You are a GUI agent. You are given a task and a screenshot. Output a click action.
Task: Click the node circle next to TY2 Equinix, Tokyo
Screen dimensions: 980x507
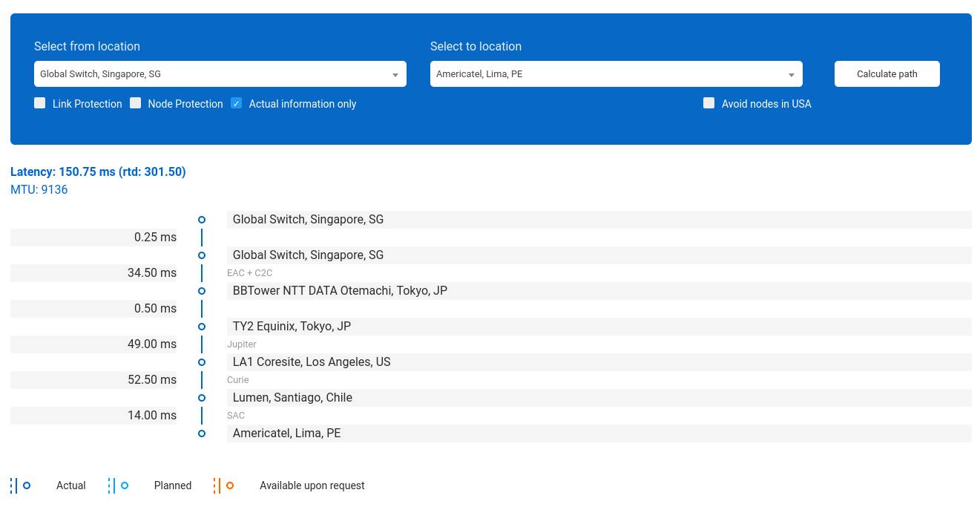point(202,327)
